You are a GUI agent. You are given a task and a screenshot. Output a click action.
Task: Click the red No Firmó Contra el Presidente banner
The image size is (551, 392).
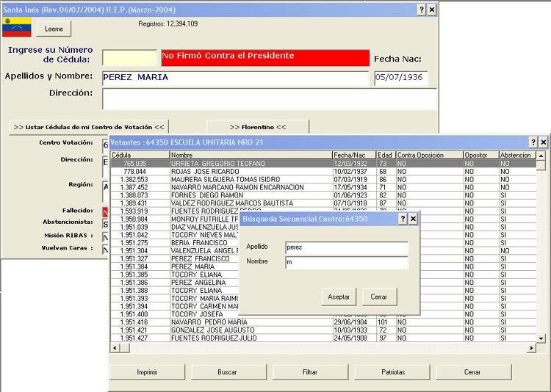point(265,57)
